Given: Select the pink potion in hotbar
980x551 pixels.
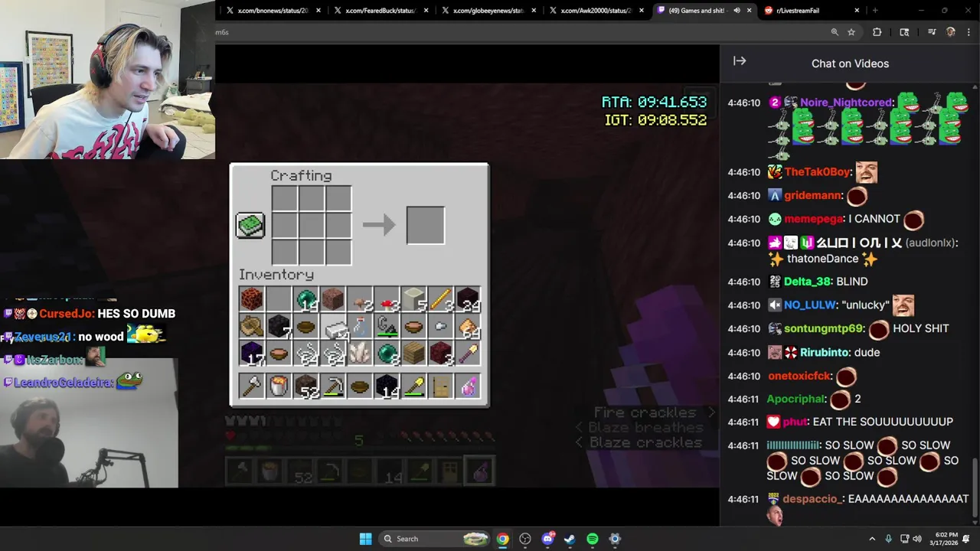Looking at the screenshot, I should [x=469, y=386].
